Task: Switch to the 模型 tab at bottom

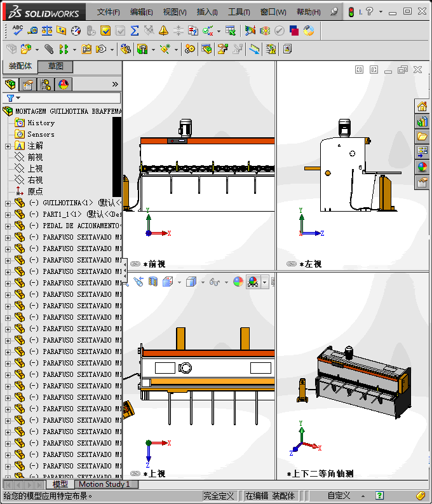Action: point(60,484)
